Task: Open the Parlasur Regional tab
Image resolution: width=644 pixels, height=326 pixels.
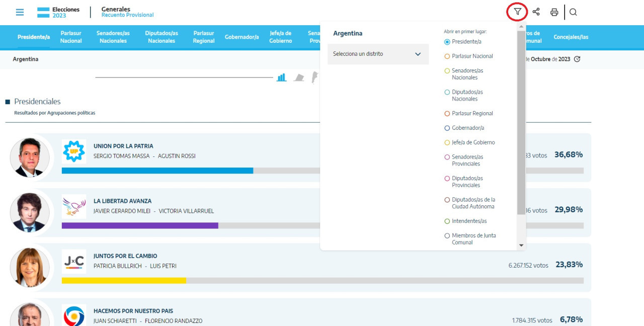Action: click(x=204, y=37)
